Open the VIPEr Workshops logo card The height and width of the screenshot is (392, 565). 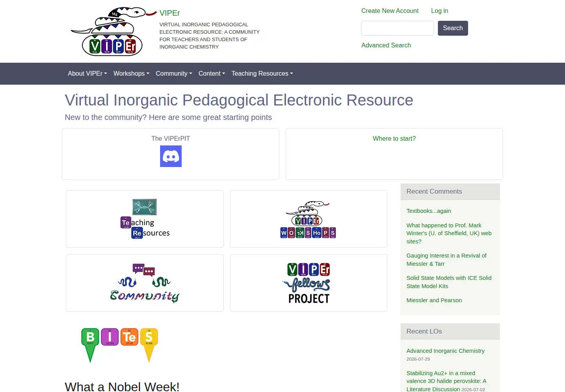(x=308, y=220)
